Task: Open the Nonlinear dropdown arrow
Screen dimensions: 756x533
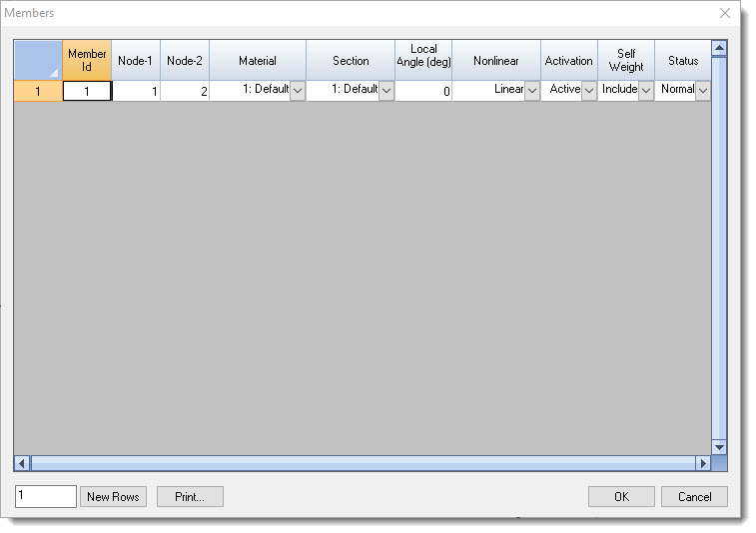Action: click(x=532, y=91)
